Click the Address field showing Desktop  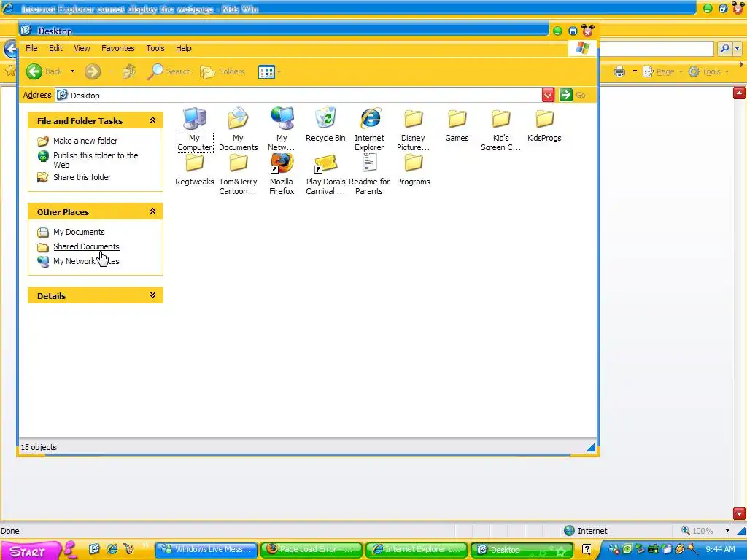pyautogui.click(x=298, y=95)
